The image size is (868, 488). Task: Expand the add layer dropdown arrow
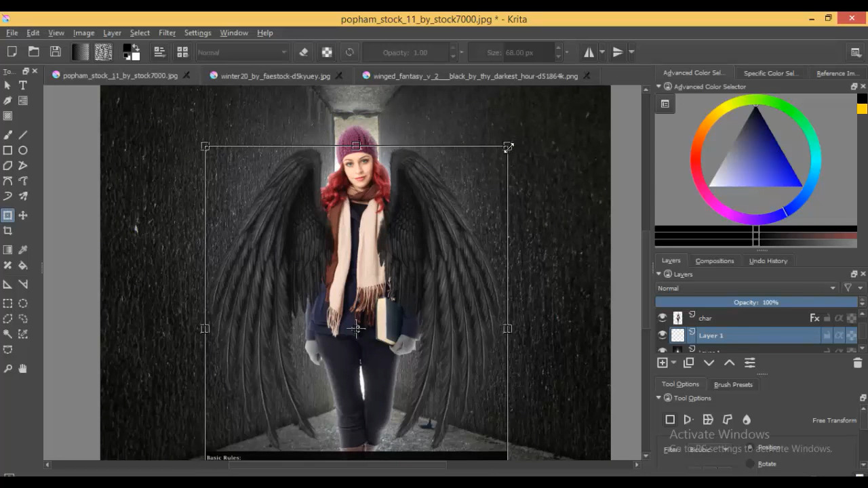pos(673,363)
